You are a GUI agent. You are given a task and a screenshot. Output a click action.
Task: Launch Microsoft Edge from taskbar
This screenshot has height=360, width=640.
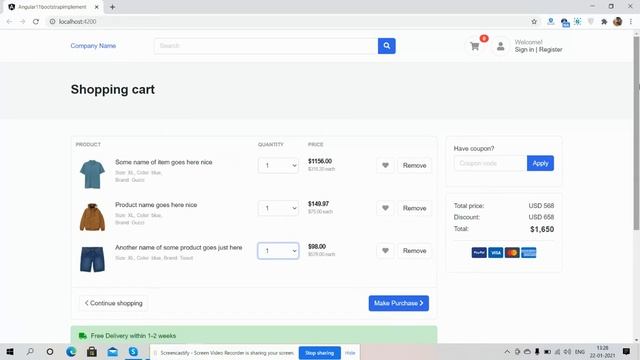click(x=71, y=352)
